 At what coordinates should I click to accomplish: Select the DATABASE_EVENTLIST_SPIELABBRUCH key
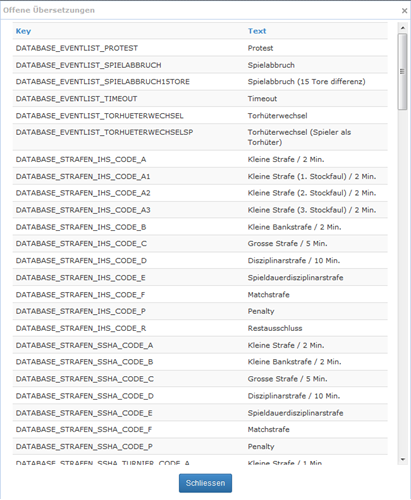tap(88, 65)
